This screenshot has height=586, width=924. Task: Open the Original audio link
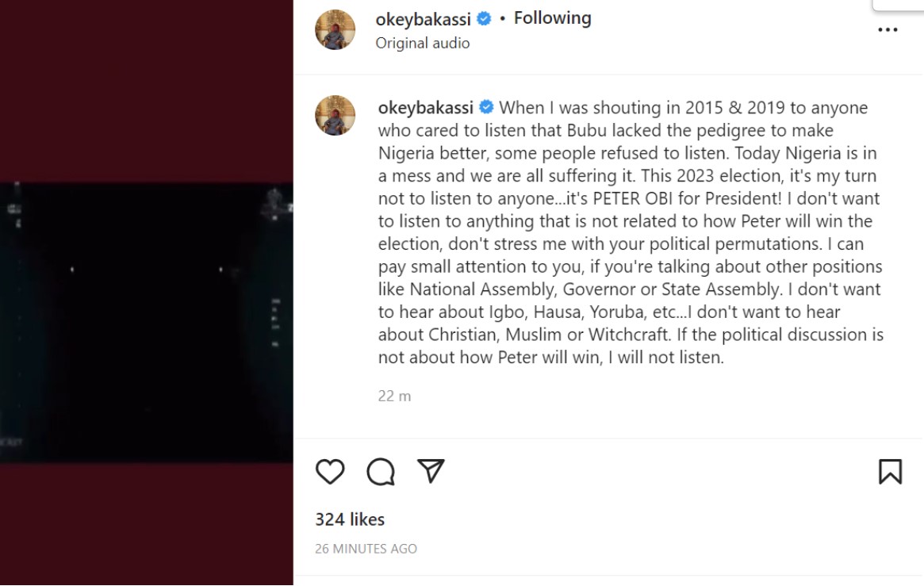(422, 43)
